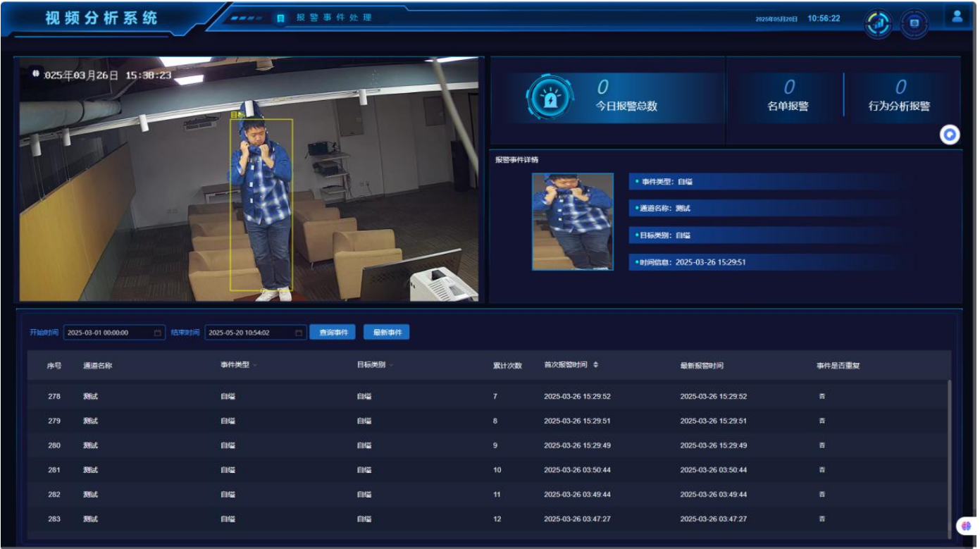Click the floating blue circle assistant icon
Screen dimensions: 980x549
[x=950, y=134]
